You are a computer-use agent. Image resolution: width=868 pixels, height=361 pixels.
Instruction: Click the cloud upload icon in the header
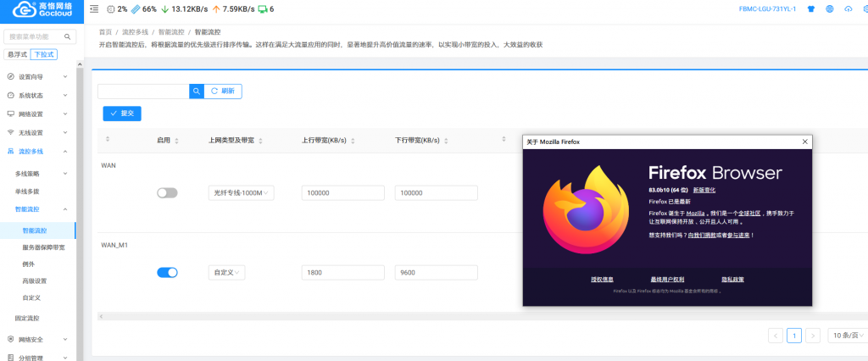click(848, 8)
